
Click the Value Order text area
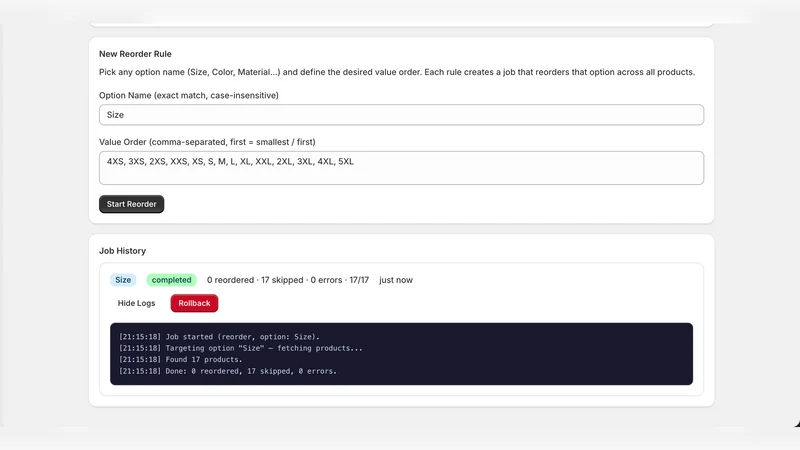click(401, 168)
